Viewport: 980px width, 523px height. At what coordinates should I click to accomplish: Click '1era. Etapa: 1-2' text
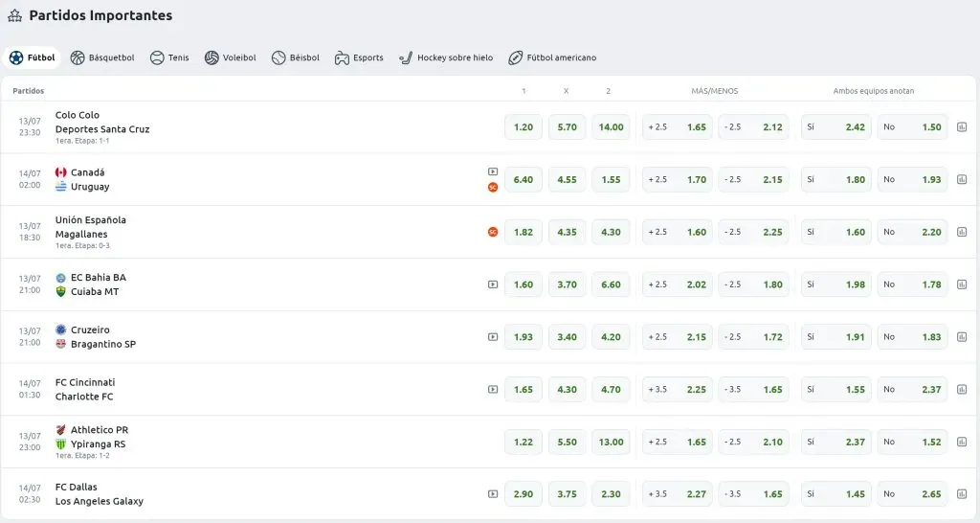[x=82, y=455]
